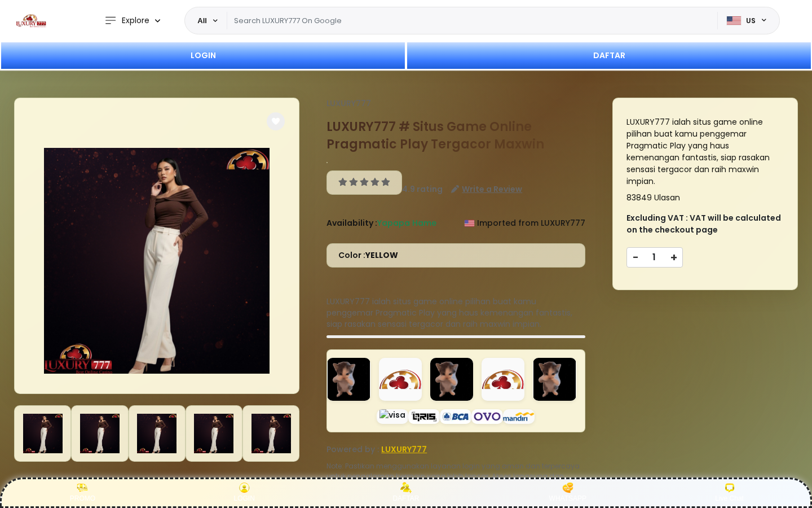The height and width of the screenshot is (508, 812).
Task: Open the main product image
Action: [157, 261]
